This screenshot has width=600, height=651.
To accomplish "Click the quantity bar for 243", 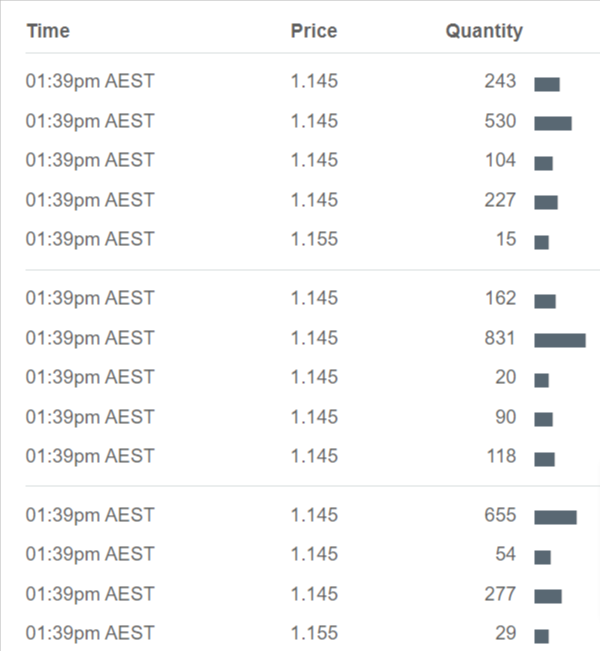I will 546,84.
